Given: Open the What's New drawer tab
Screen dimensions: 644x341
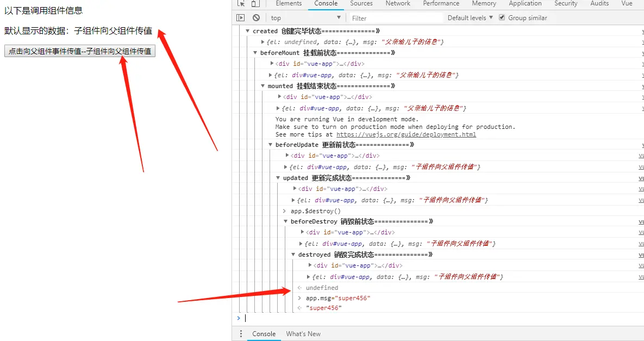Looking at the screenshot, I should coord(303,333).
